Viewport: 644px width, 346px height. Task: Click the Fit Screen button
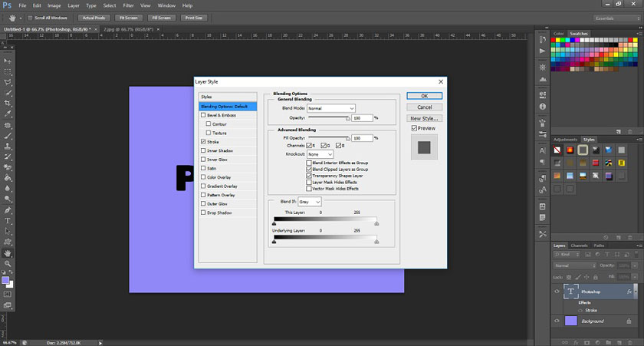(x=129, y=18)
